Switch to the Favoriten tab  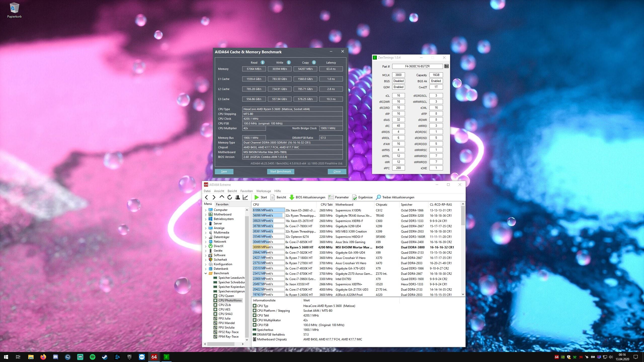[x=222, y=204]
